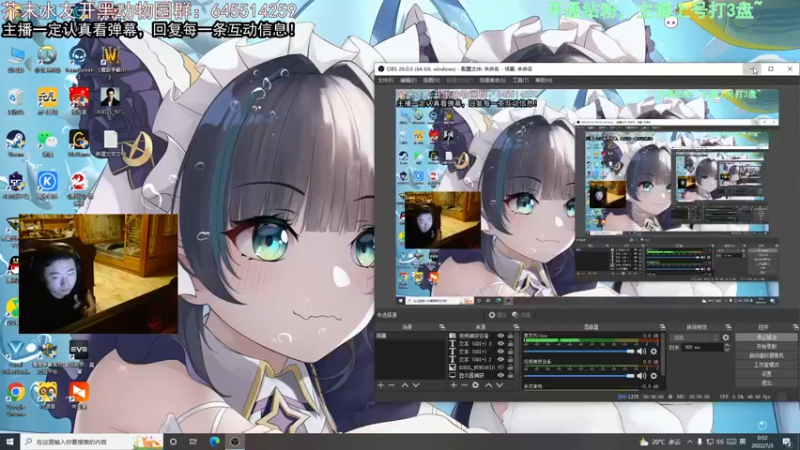Open the 淡出 transition type dropdown
Screen dimensions: 800x450
point(694,338)
